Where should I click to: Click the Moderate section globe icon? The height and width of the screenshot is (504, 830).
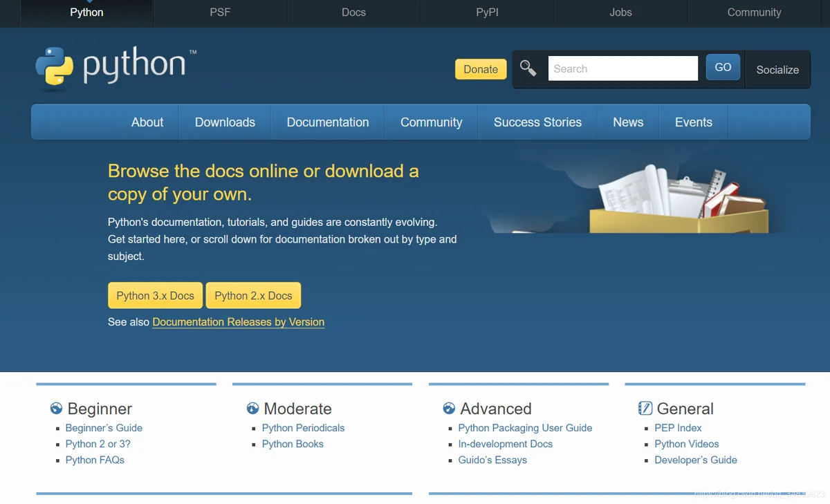click(252, 409)
